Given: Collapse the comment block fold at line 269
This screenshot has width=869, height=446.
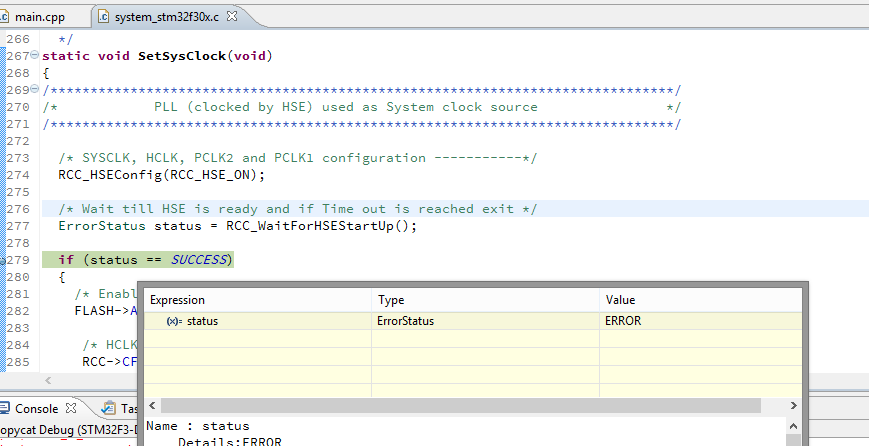Looking at the screenshot, I should [x=34, y=89].
